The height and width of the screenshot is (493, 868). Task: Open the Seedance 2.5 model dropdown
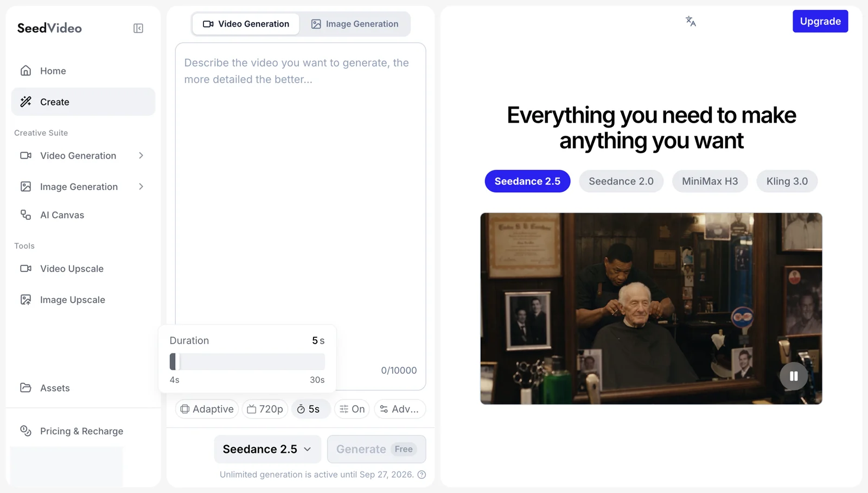[267, 449]
